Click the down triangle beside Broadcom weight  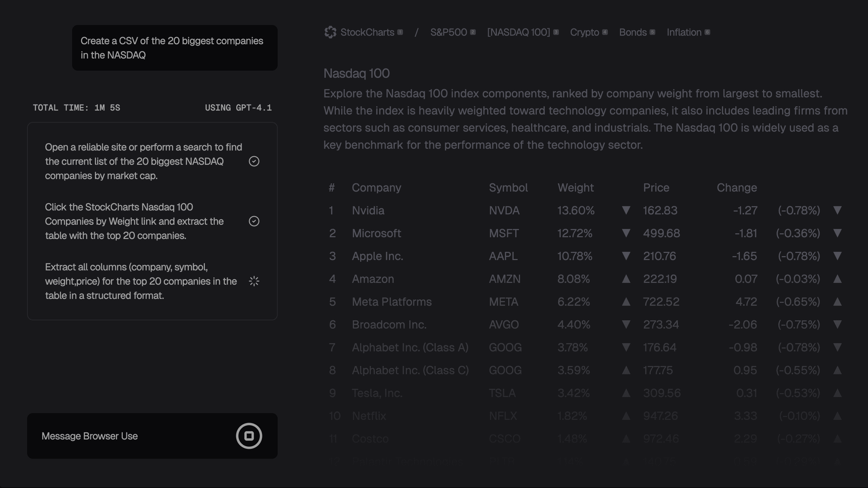626,325
